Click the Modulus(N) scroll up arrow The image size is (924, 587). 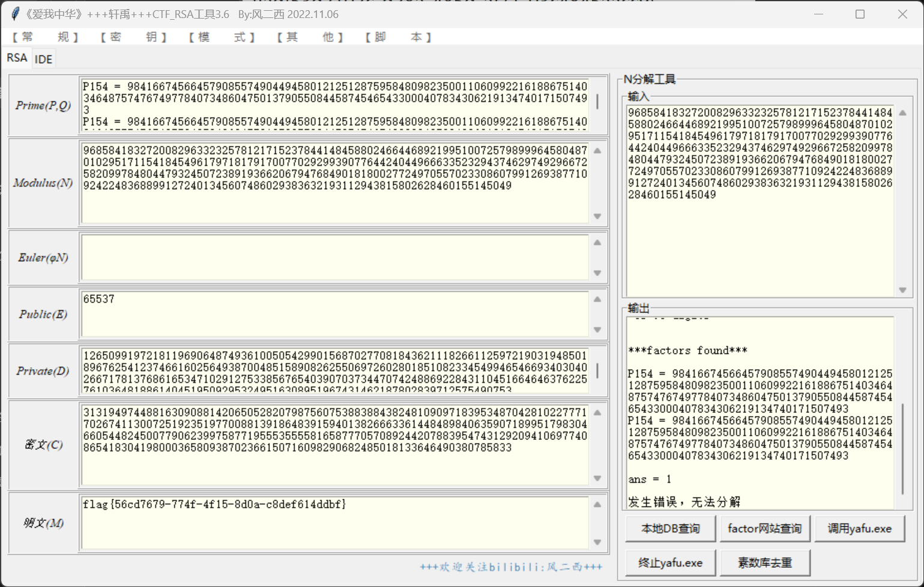597,151
